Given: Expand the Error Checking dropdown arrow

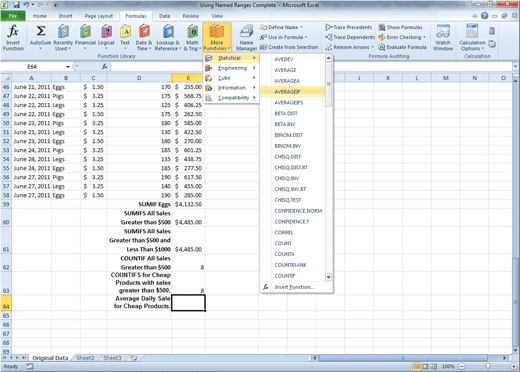Looking at the screenshot, I should [x=424, y=37].
